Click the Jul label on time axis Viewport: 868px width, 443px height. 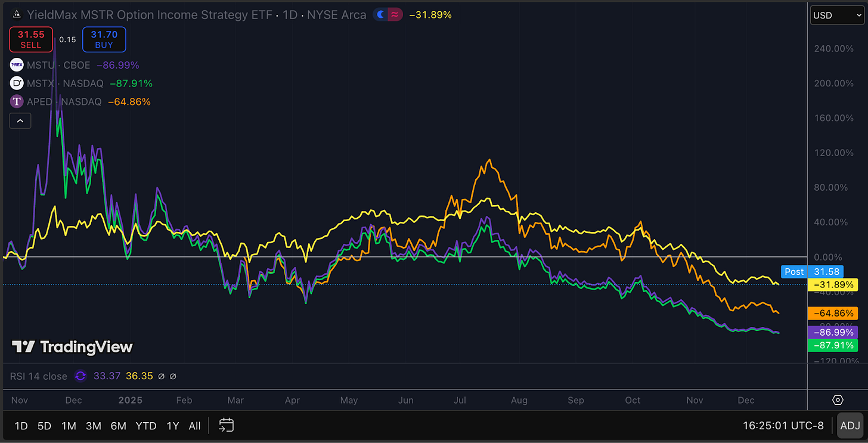point(460,400)
